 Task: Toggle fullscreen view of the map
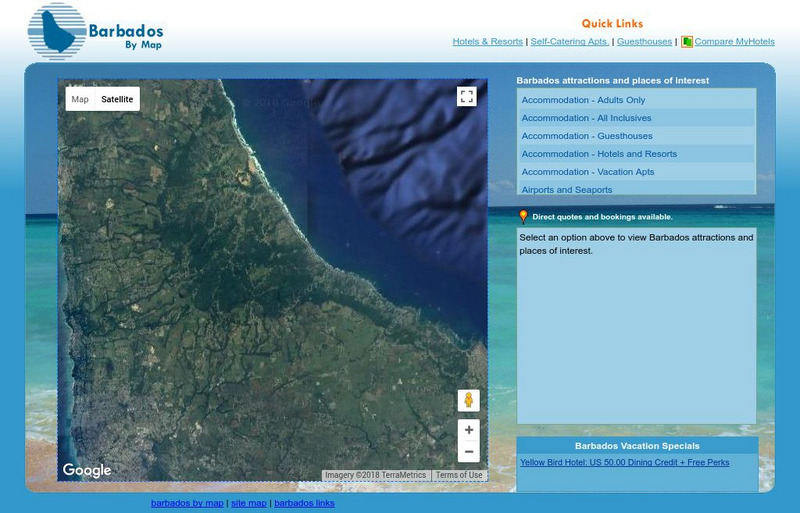pos(466,96)
